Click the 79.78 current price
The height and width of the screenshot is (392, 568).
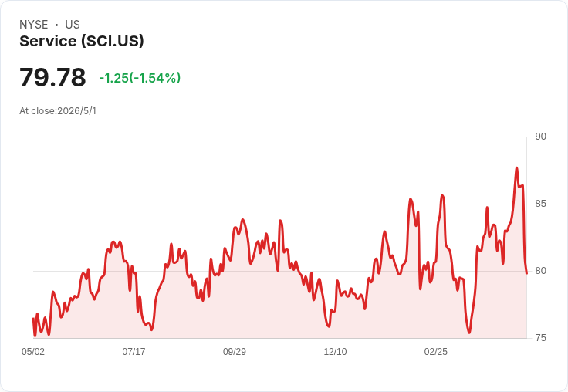click(52, 77)
